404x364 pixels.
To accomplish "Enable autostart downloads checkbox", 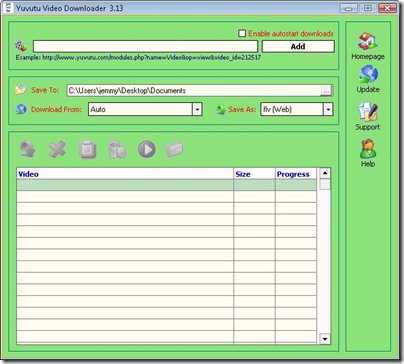I will click(242, 33).
